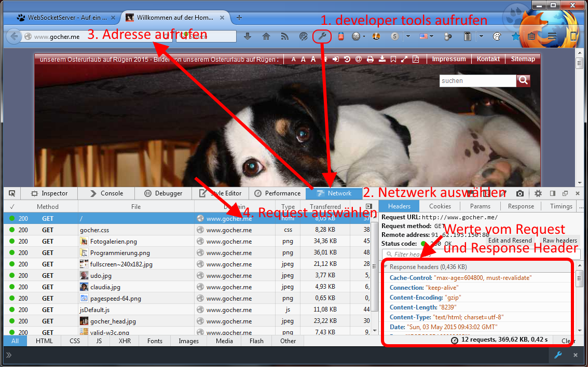Click the Raw headers button

tap(559, 241)
